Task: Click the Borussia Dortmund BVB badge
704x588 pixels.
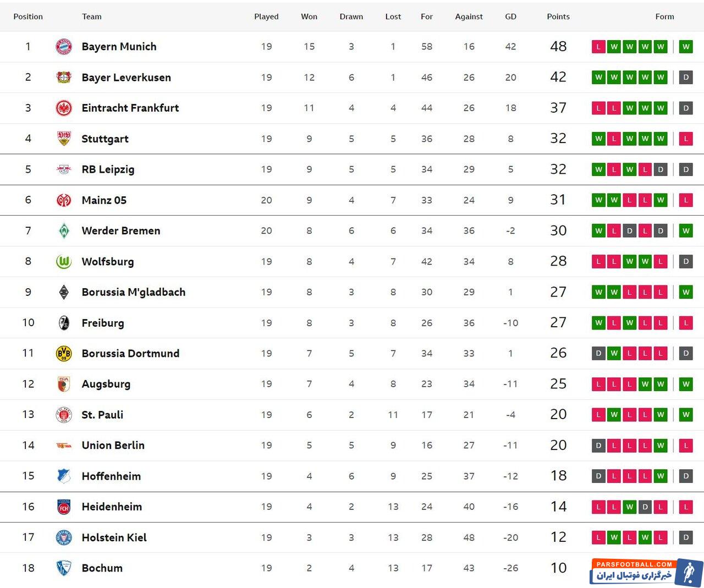Action: pos(64,354)
